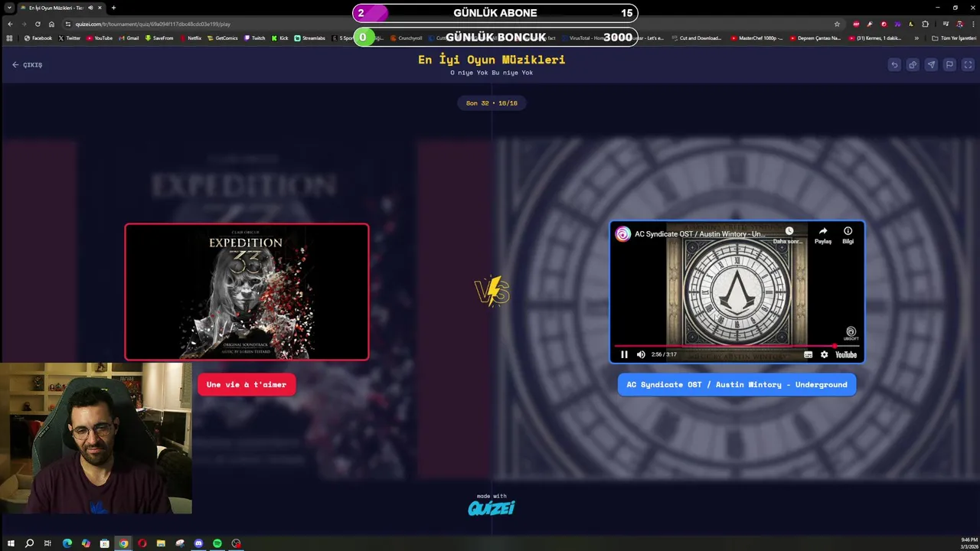Image resolution: width=980 pixels, height=551 pixels.
Task: Open Discord from taskbar
Action: 199,543
